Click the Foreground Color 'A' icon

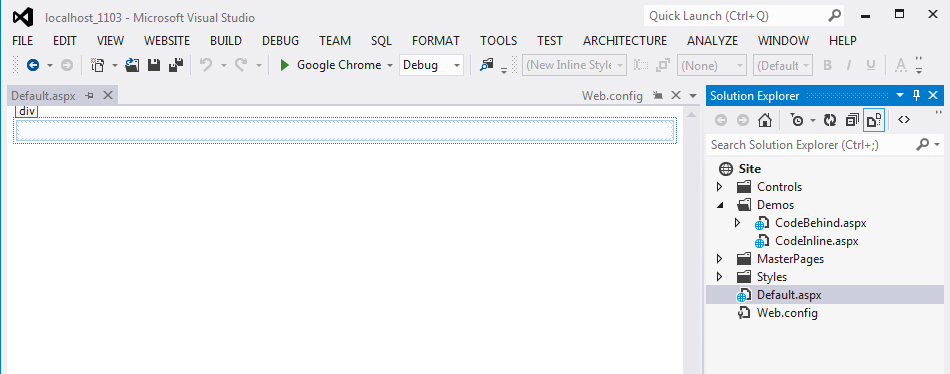point(901,65)
